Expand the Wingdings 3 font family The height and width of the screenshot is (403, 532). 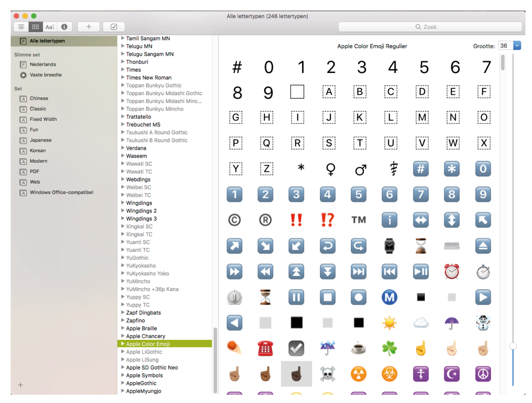coord(123,218)
